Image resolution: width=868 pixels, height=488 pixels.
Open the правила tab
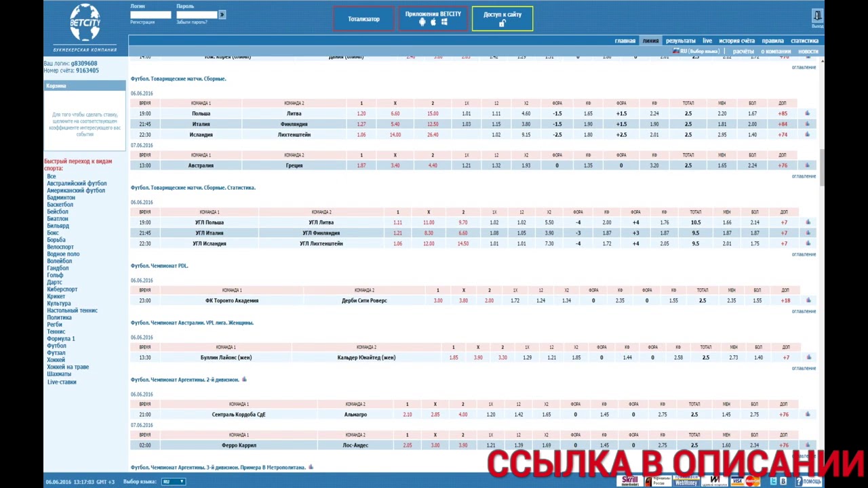772,41
